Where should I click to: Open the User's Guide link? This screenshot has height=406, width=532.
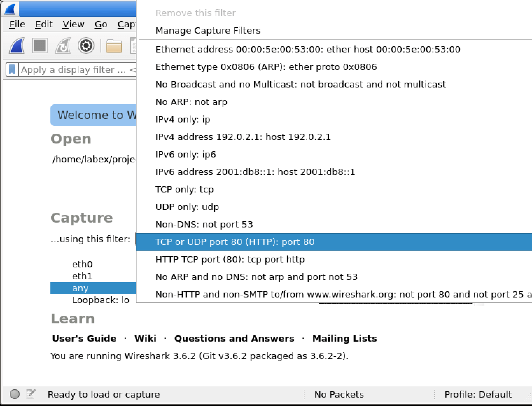pos(84,338)
